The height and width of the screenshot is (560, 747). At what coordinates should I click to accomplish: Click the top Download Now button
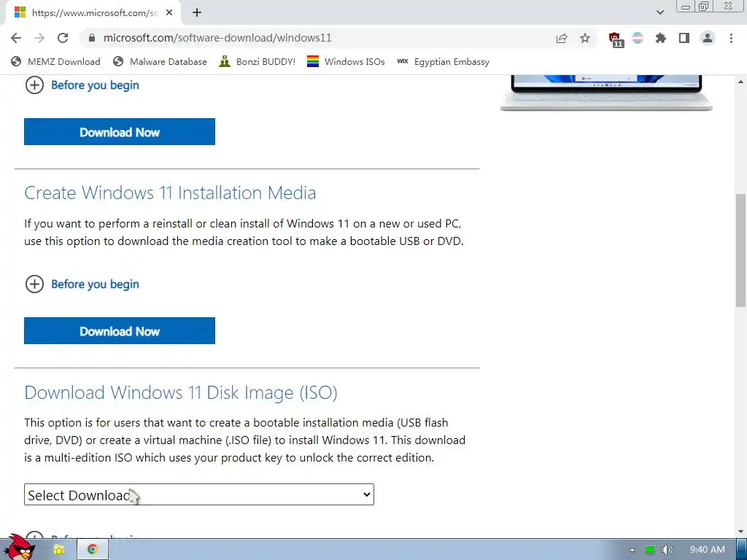tap(120, 132)
